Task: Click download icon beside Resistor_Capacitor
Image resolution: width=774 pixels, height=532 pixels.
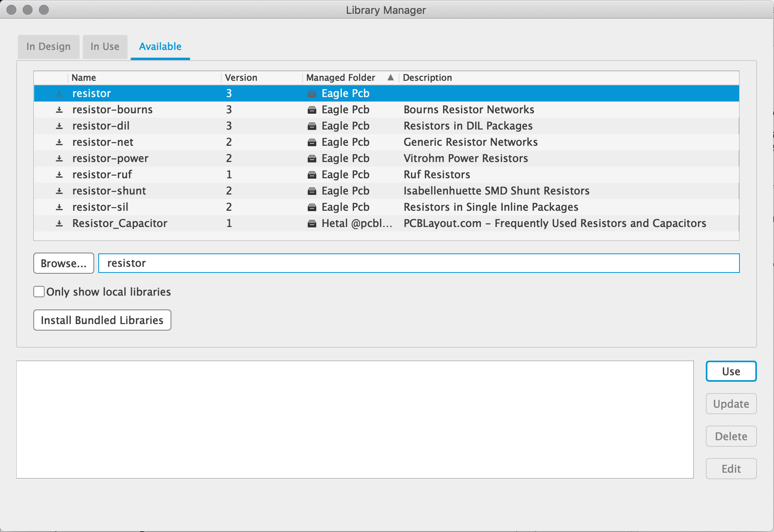Action: point(59,223)
